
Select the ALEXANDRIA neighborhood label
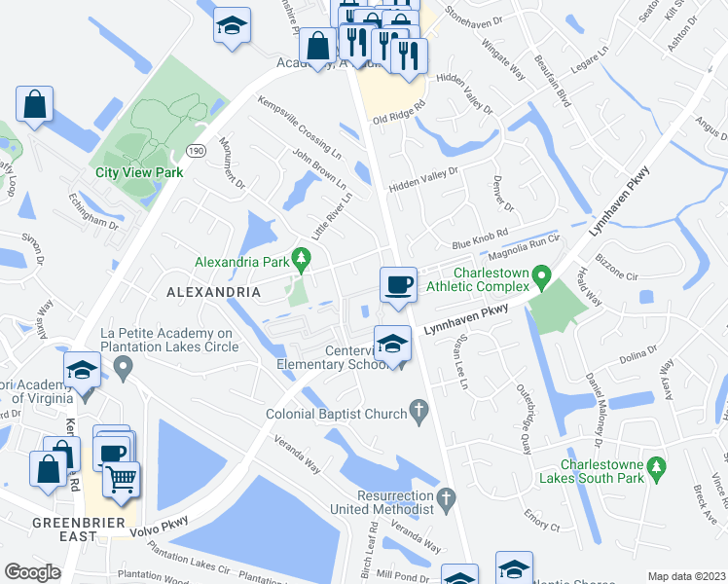(213, 292)
